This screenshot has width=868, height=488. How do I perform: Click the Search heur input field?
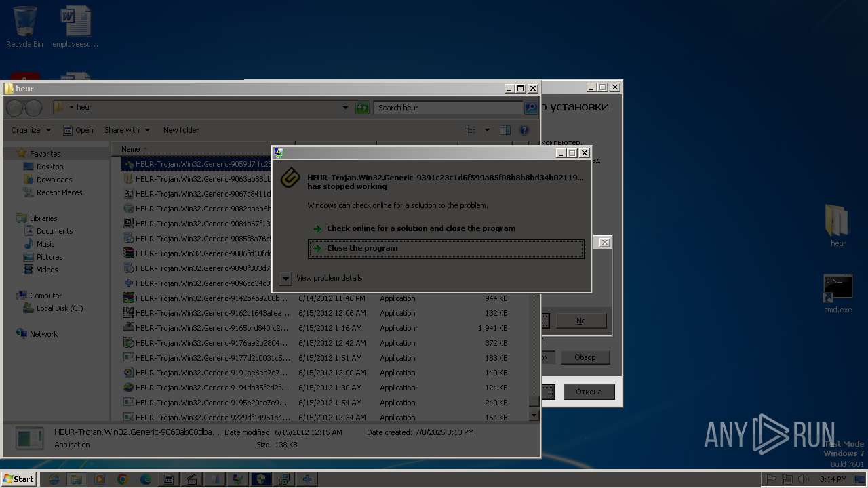pos(448,108)
